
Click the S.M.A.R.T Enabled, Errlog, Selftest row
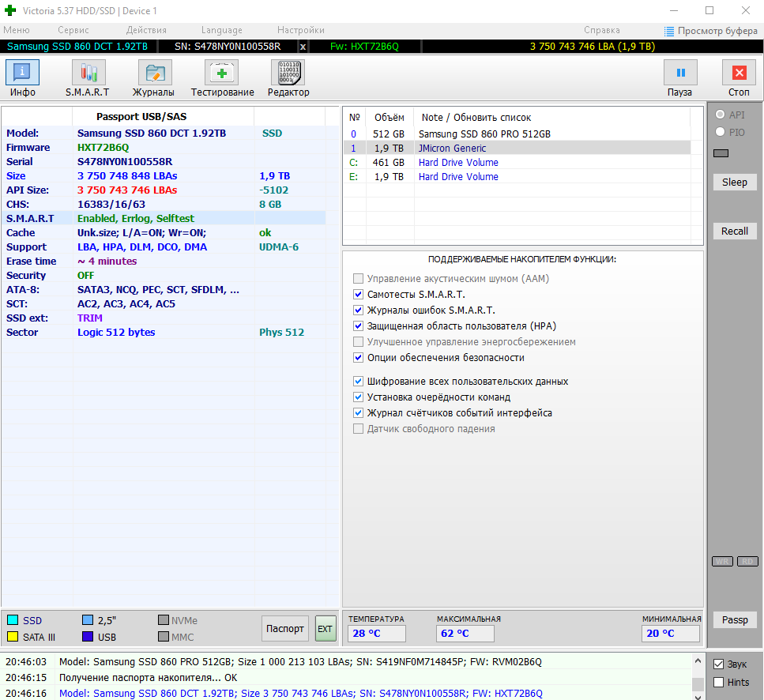click(164, 218)
